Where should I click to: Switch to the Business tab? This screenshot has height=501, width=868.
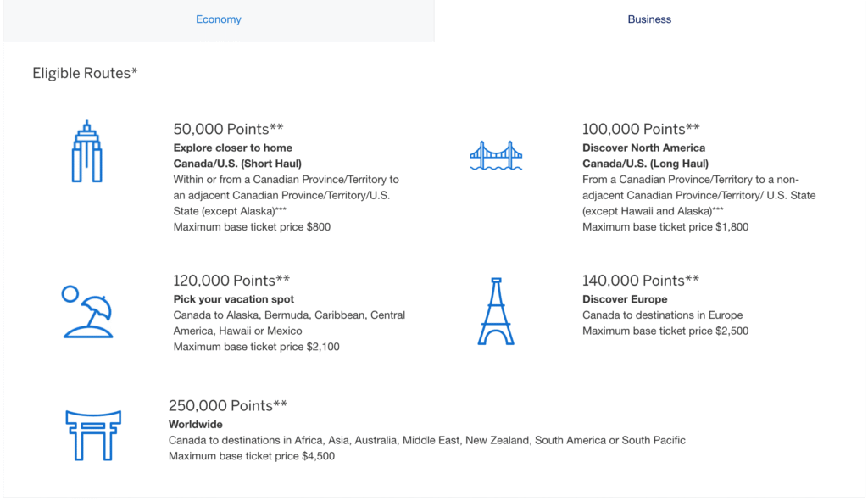click(649, 19)
